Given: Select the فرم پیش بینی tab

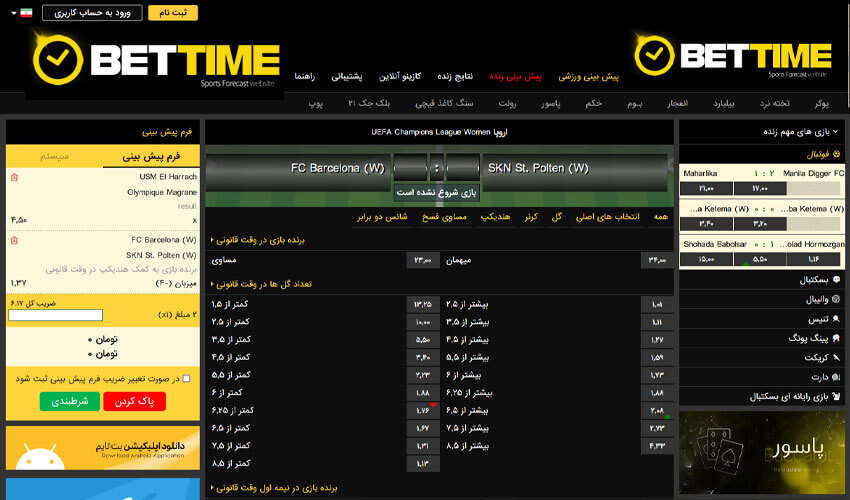Looking at the screenshot, I should (151, 156).
